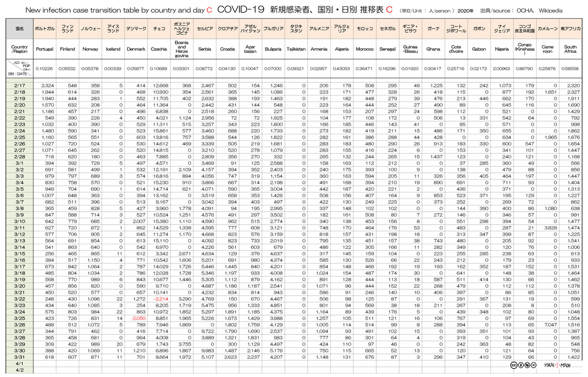Screen dimensions: 588x377
Task: Select population value 2.00963 for Nigeria
Action: 501,68
